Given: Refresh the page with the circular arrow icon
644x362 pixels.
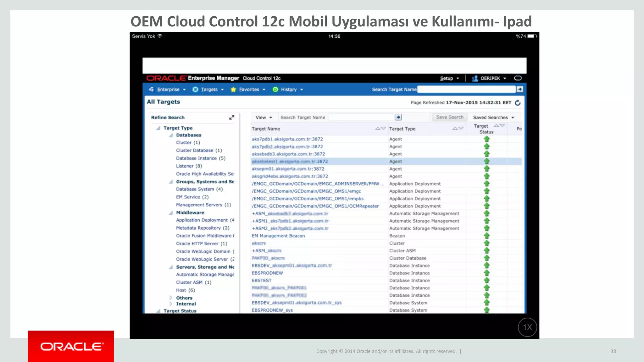Looking at the screenshot, I should [x=518, y=103].
